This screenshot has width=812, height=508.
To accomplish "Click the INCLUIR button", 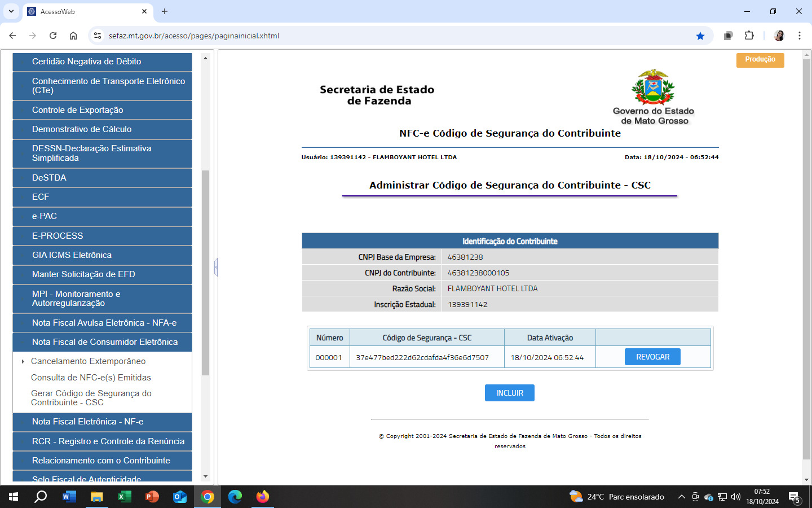I will point(509,393).
